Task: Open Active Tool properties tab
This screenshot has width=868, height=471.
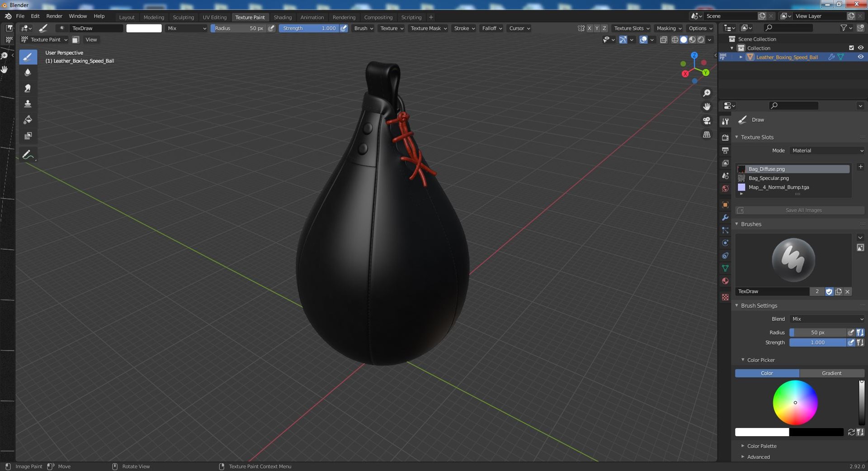Action: coord(725,121)
